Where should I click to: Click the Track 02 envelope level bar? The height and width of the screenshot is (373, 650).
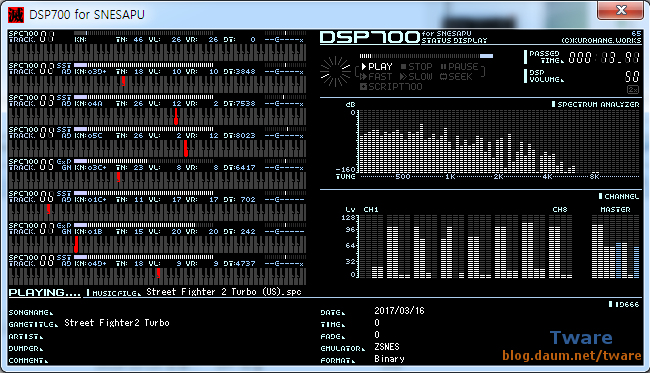click(x=144, y=65)
